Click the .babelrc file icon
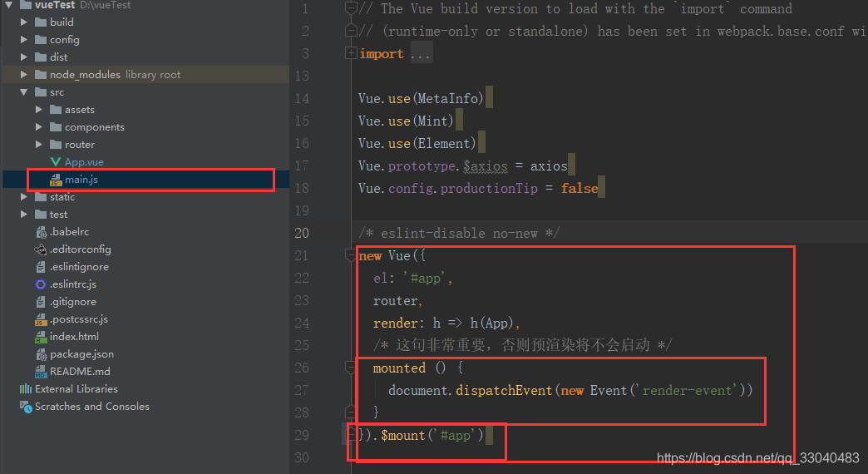Image resolution: width=868 pixels, height=474 pixels. click(x=41, y=232)
